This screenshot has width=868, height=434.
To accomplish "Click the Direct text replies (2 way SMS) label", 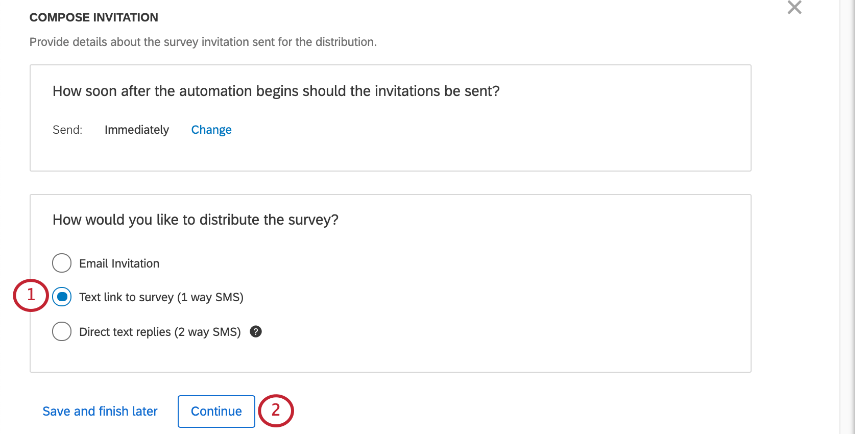I will coord(160,332).
